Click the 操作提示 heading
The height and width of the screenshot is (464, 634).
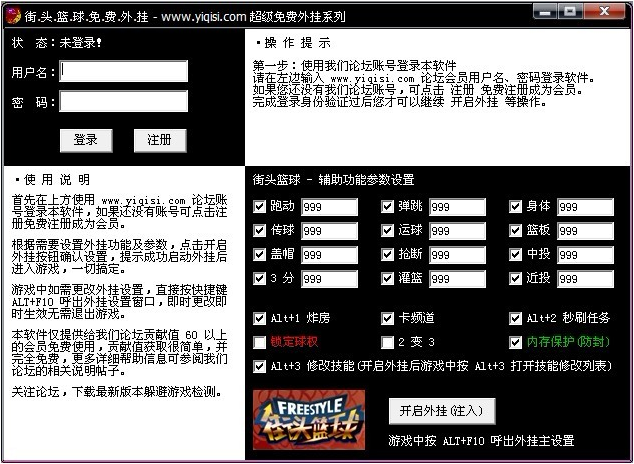[294, 43]
